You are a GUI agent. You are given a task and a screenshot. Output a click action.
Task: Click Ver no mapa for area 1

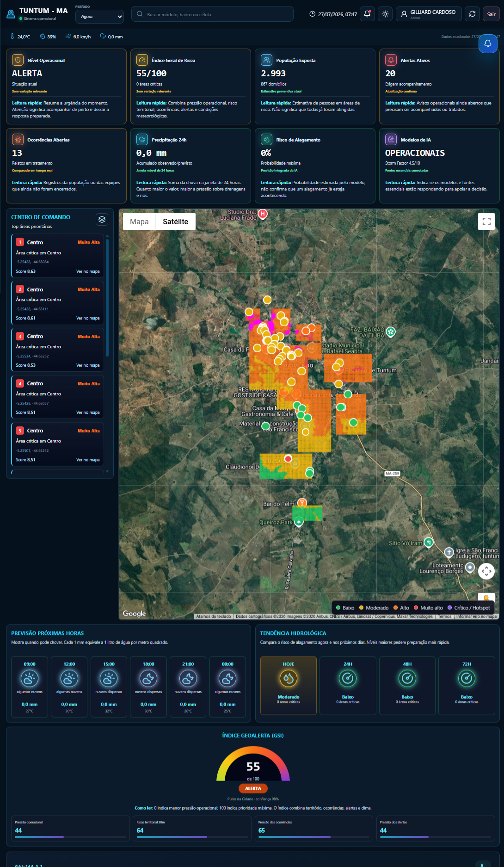coord(88,271)
